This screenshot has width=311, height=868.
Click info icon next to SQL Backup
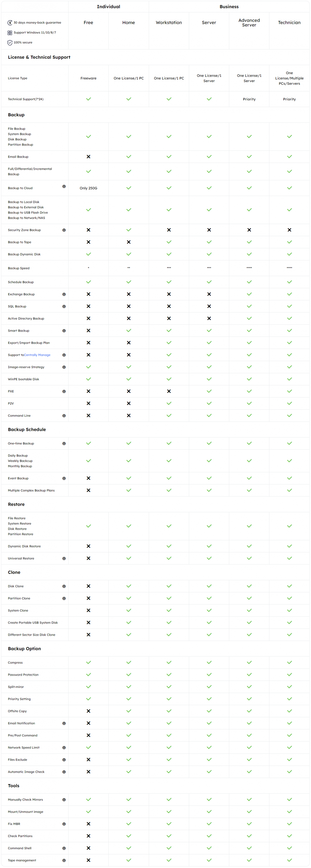point(64,306)
